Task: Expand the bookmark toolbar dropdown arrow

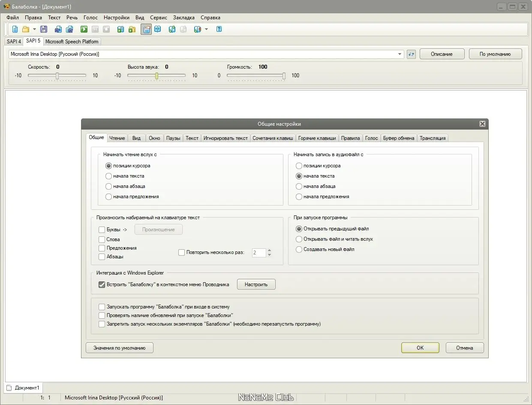Action: click(206, 29)
